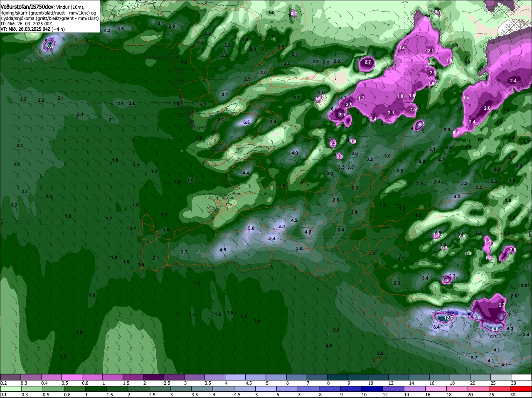Click the white 30 swatch in snow legend
Screen dimensions: 532x398
(x=521, y=377)
